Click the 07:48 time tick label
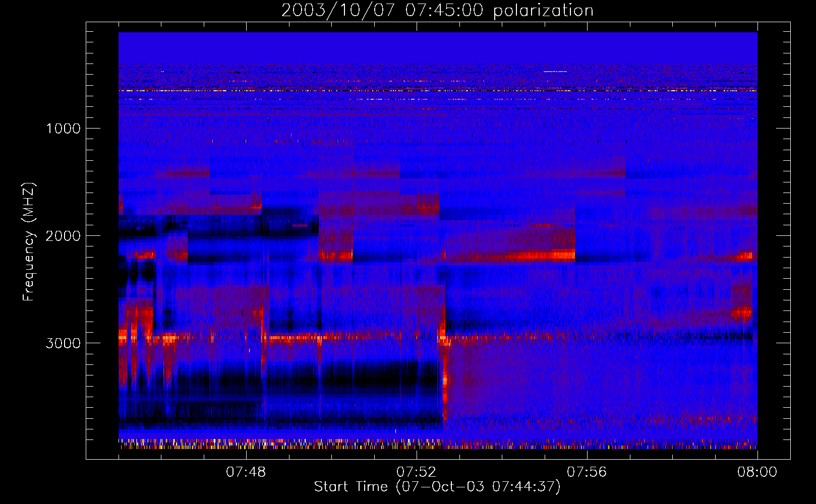816x504 pixels. pyautogui.click(x=246, y=472)
